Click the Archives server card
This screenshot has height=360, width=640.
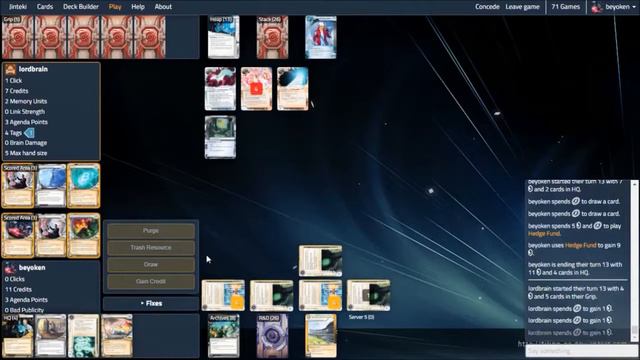223,336
